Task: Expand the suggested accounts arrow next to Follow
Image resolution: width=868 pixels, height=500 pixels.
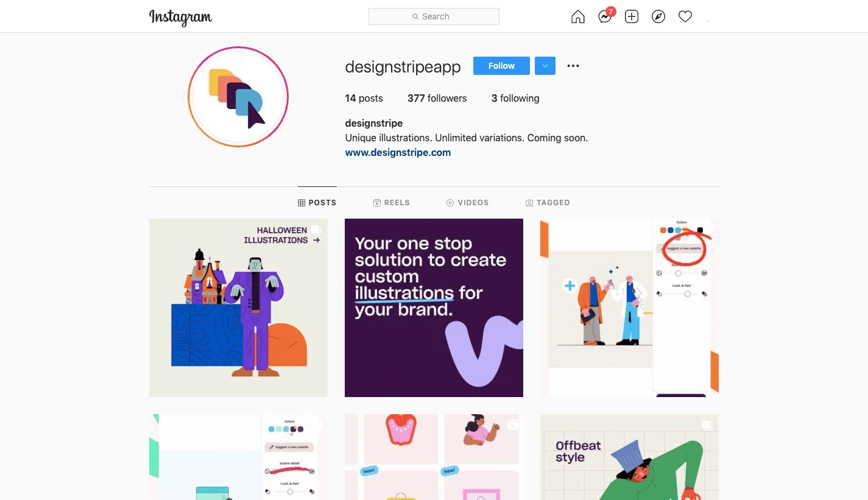Action: coord(545,66)
